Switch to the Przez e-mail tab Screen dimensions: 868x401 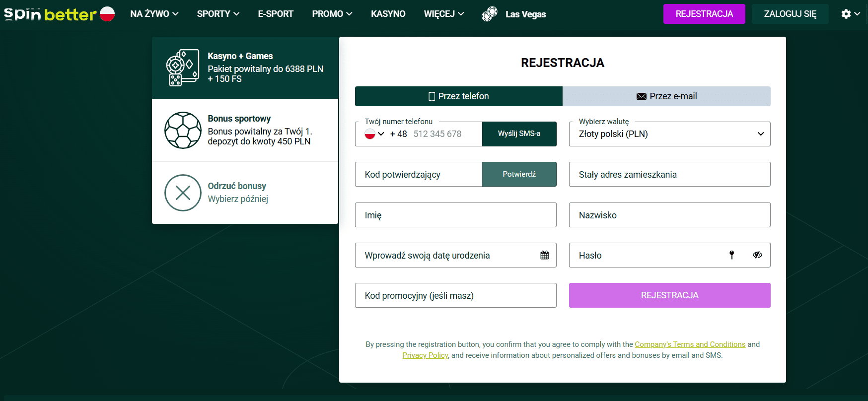point(666,96)
